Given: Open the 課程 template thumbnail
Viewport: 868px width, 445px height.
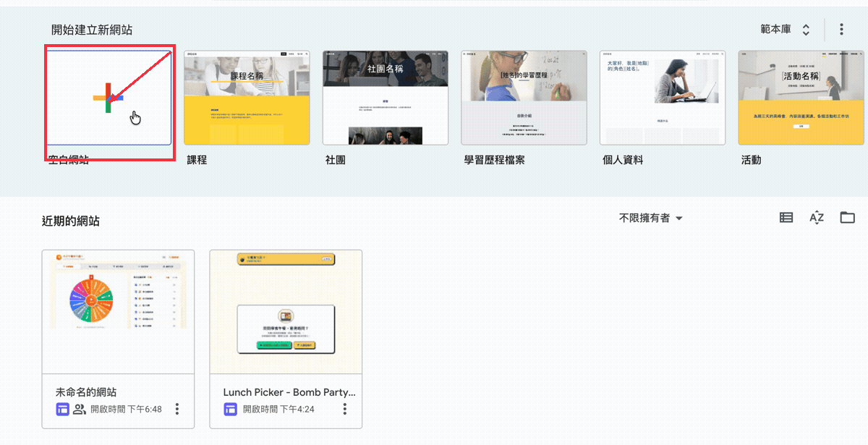Looking at the screenshot, I should 247,98.
